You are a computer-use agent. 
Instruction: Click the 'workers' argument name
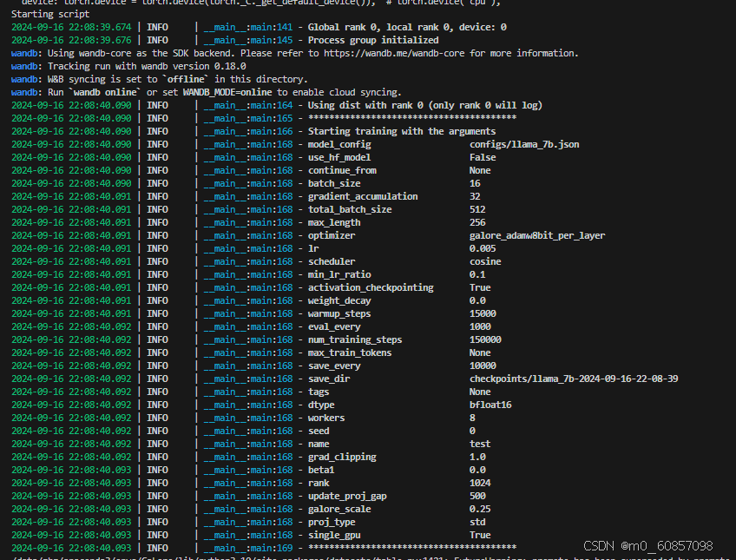pos(326,418)
